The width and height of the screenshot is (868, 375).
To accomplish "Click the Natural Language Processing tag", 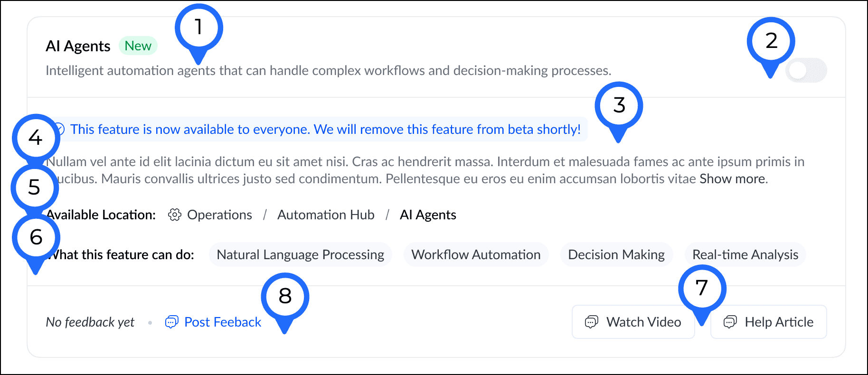I will pyautogui.click(x=300, y=255).
